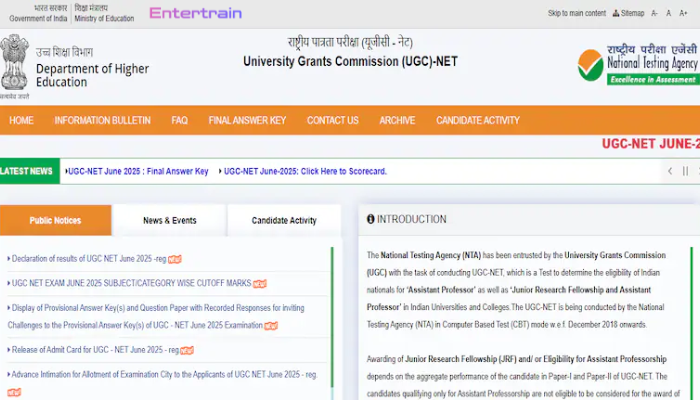Decrease font size with A- button
Image resolution: width=700 pixels, height=400 pixels.
pyautogui.click(x=654, y=13)
